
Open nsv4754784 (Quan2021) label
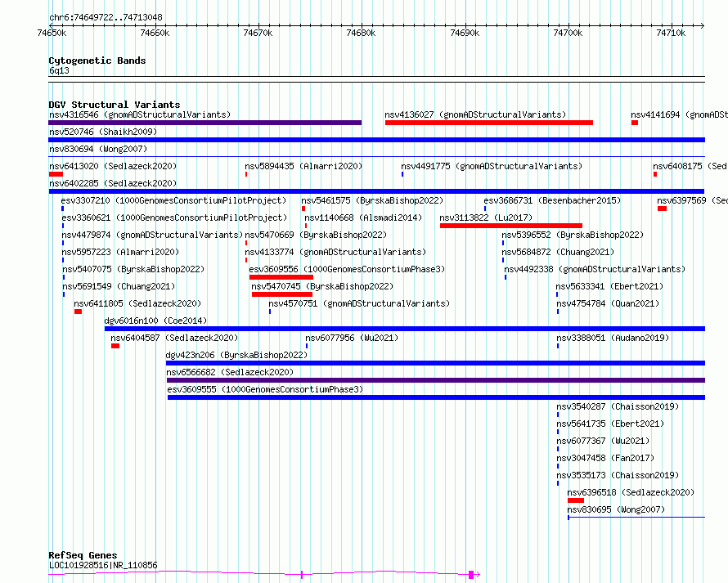tap(608, 303)
